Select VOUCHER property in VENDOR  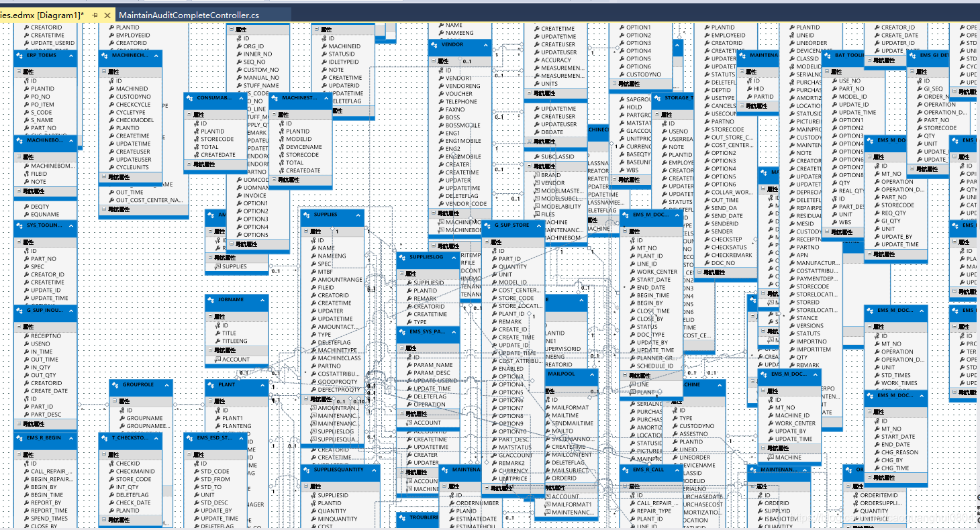coord(459,94)
